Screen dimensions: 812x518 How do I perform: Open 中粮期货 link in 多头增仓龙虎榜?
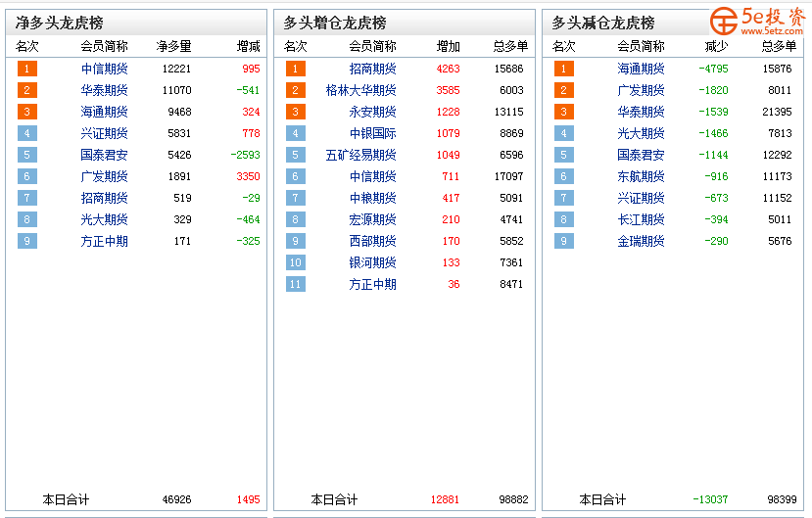click(x=373, y=198)
